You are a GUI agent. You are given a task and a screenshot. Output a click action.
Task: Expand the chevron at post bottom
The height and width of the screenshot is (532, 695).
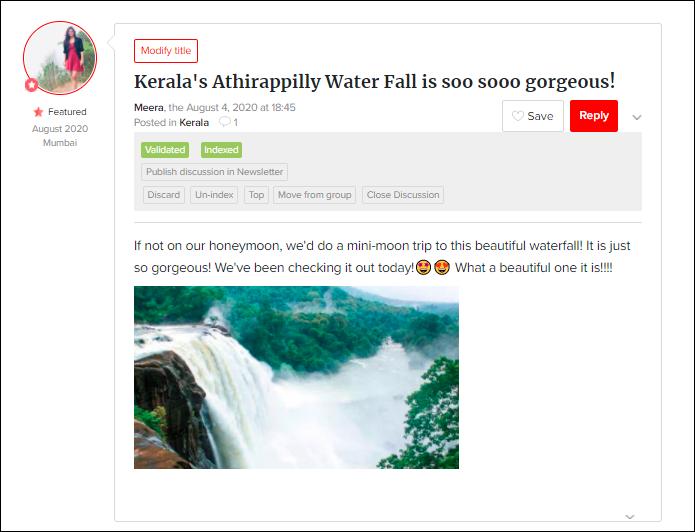click(x=630, y=517)
